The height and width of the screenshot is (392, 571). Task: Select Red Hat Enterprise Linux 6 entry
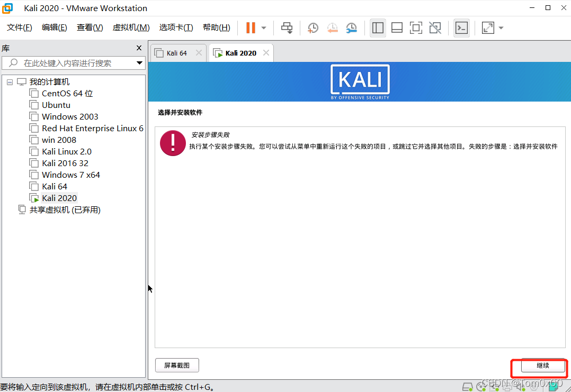coord(93,129)
